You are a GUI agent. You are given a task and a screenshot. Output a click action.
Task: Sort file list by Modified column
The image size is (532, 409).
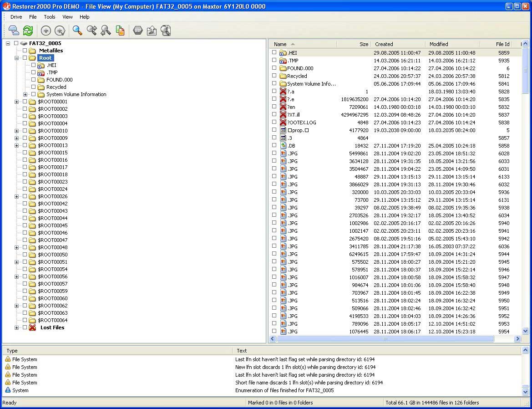pyautogui.click(x=453, y=44)
